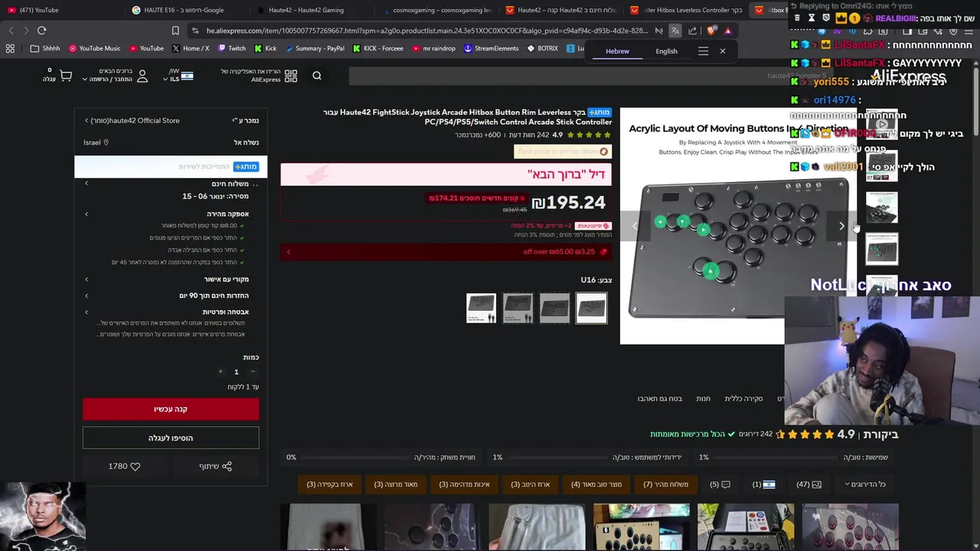Select Hebrew in the translate popup
Screen dimensions: 980x551
click(x=617, y=51)
